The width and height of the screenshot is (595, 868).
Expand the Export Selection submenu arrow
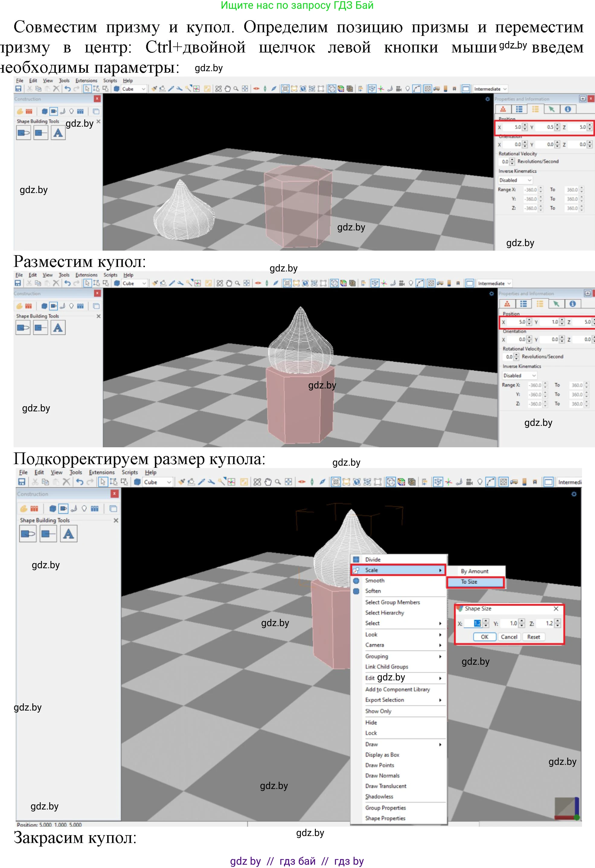[440, 700]
